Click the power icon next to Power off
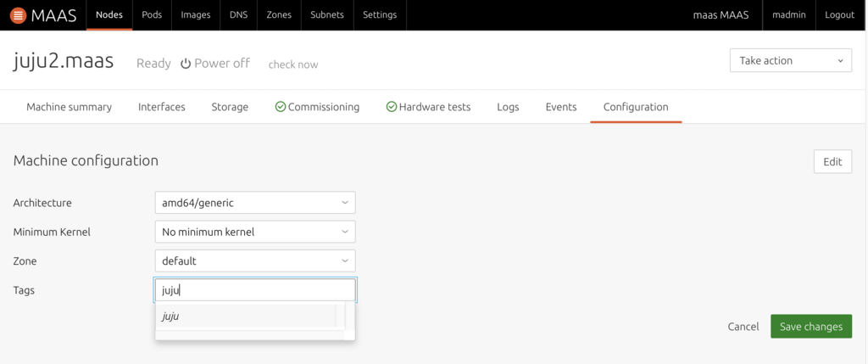Screen dimensions: 868x364 click(186, 63)
